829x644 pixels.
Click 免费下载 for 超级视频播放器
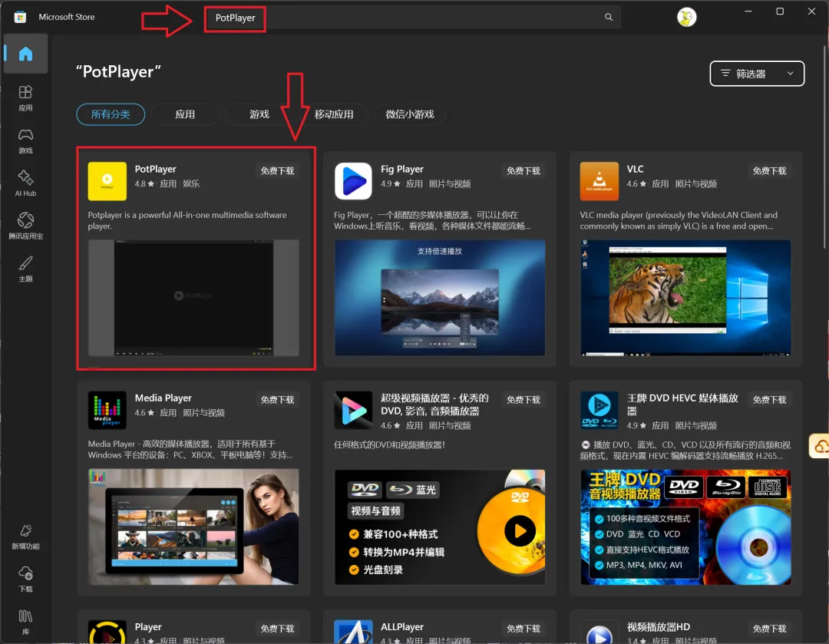point(523,400)
